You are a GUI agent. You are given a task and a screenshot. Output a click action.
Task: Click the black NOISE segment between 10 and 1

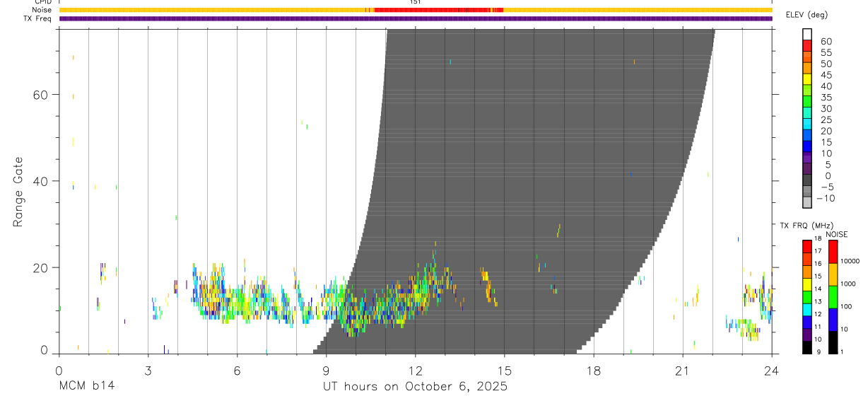click(832, 342)
